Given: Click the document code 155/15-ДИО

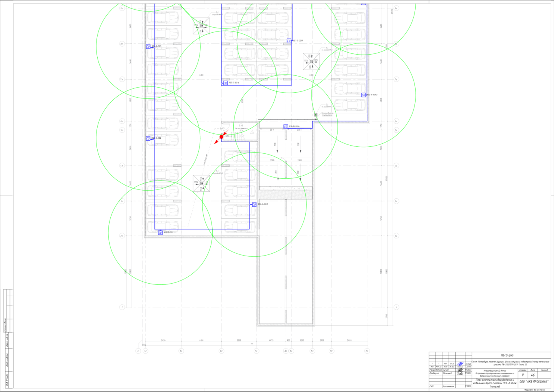Looking at the screenshot, I should click(x=507, y=355).
